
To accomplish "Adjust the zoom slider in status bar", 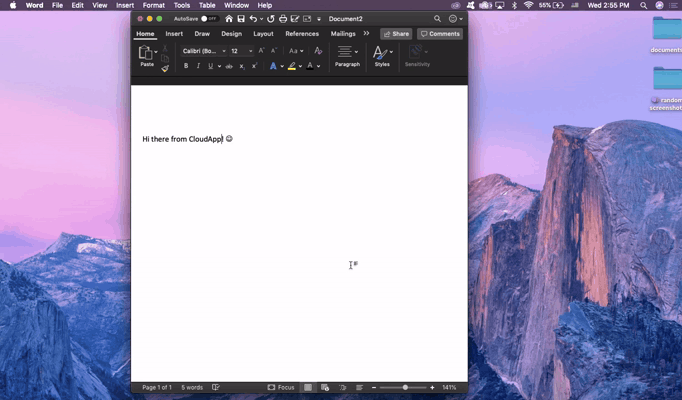I will click(405, 387).
